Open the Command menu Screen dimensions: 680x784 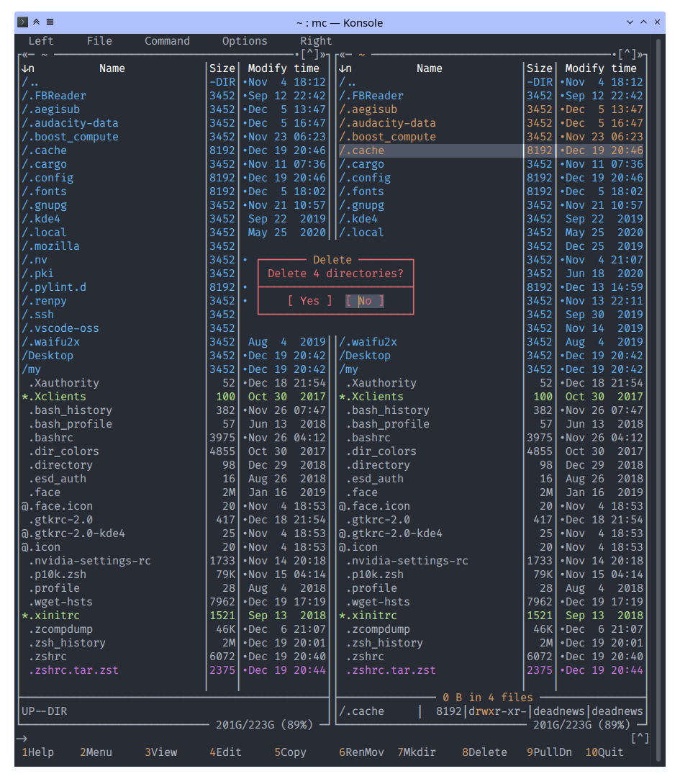167,41
